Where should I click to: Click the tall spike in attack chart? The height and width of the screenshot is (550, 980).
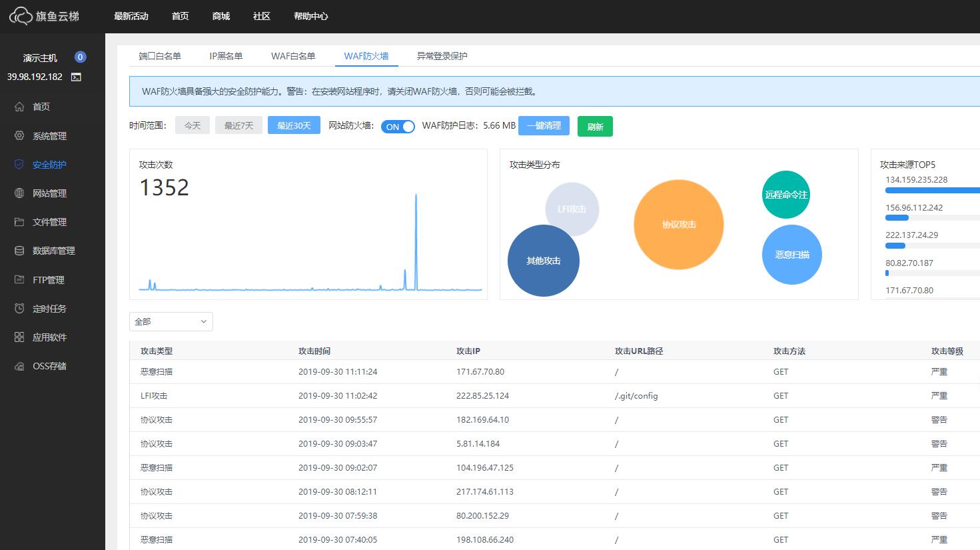416,241
